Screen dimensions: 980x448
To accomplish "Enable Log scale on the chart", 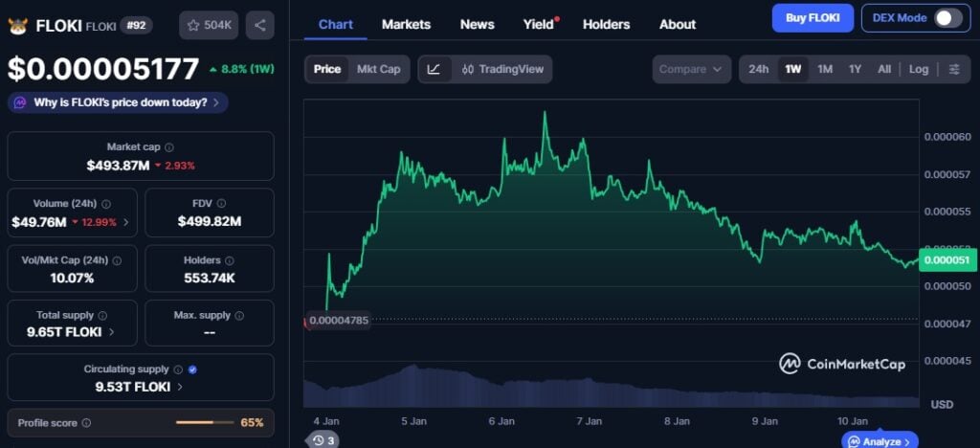I will pos(918,69).
